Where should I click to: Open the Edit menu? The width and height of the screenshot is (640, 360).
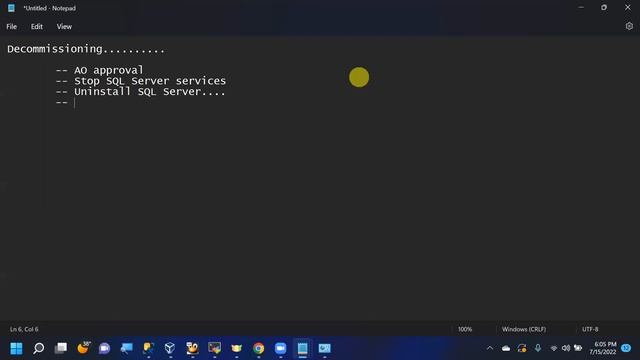coord(37,27)
